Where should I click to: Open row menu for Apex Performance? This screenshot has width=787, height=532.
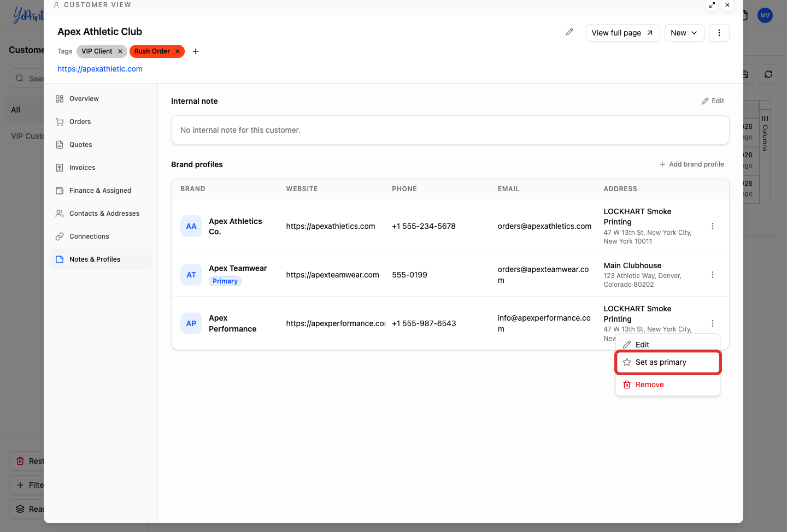point(713,323)
